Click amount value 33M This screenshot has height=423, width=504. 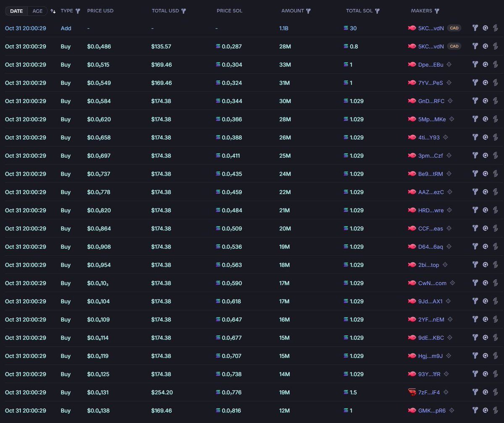click(285, 65)
